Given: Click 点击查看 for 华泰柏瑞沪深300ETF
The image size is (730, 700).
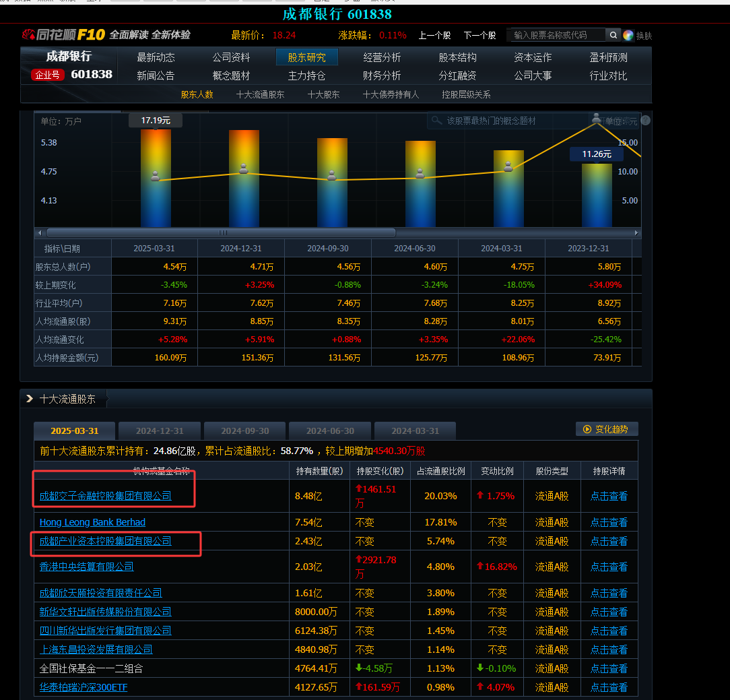Looking at the screenshot, I should click(609, 687).
